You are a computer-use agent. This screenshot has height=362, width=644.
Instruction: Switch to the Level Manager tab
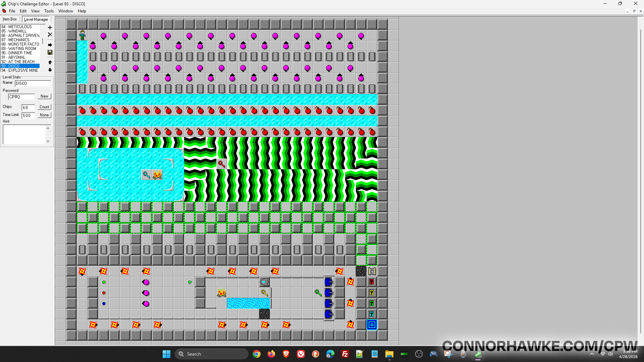[x=36, y=19]
